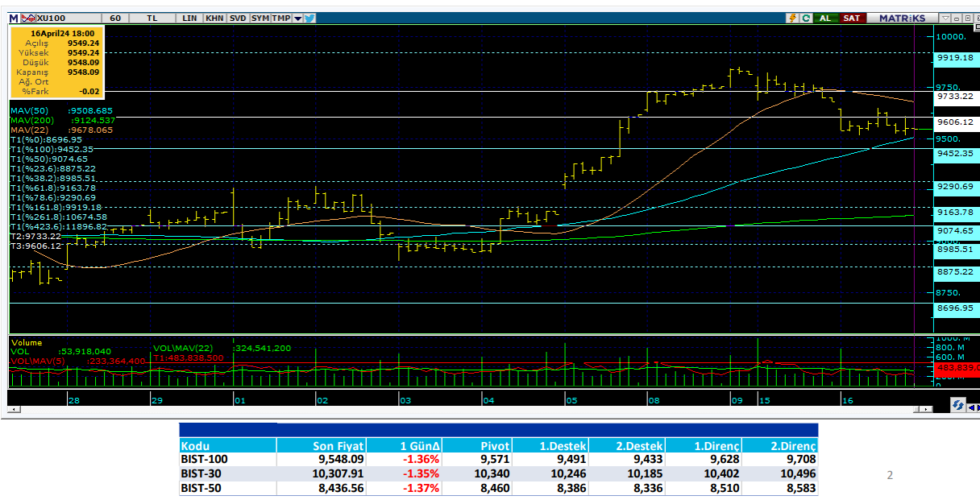Toggle the LIN scale mode
Image resolution: width=980 pixels, height=500 pixels.
tap(189, 18)
